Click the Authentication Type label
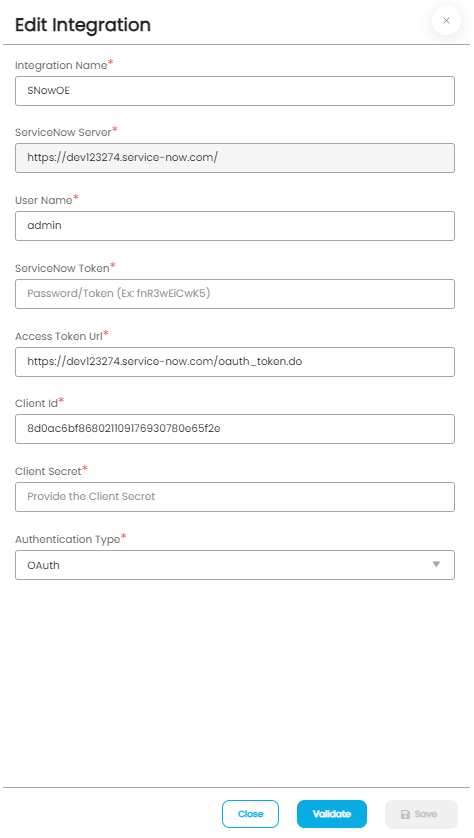 coord(67,539)
